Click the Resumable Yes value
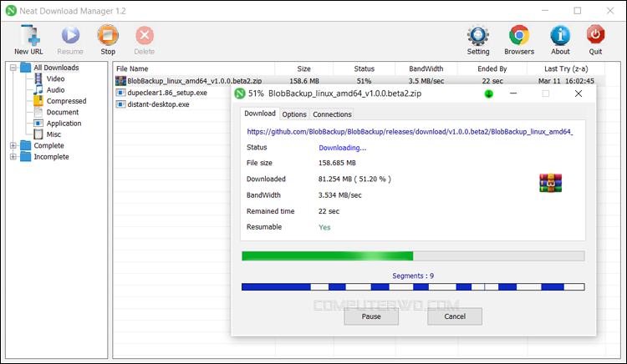This screenshot has height=364, width=627. pyautogui.click(x=324, y=227)
